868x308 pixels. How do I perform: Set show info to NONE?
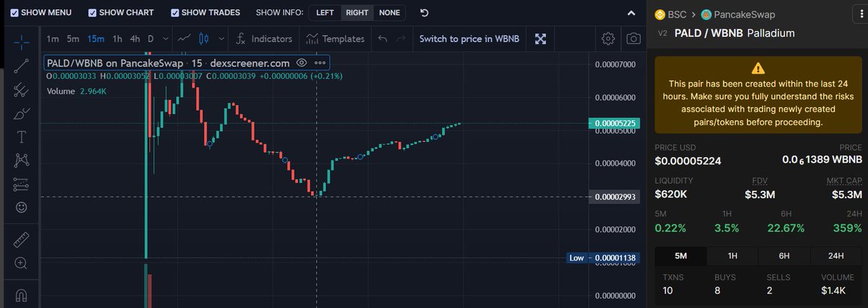click(x=389, y=12)
